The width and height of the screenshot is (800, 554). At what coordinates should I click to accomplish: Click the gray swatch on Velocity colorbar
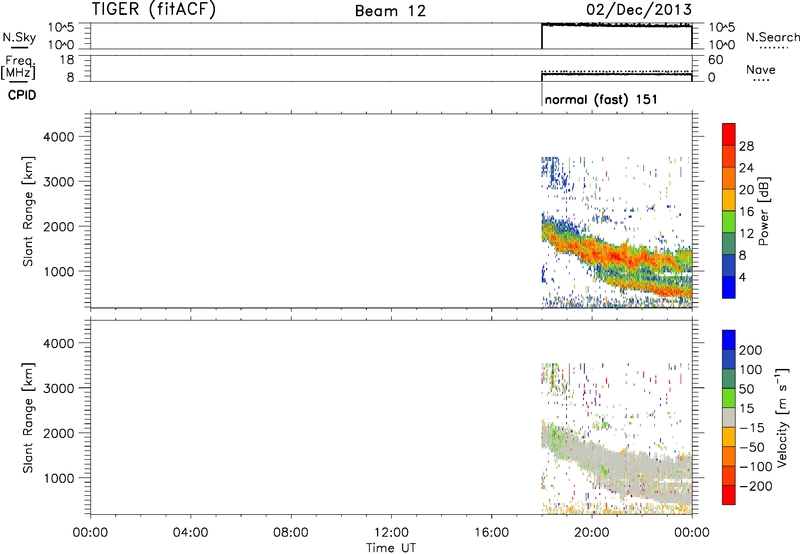[729, 417]
